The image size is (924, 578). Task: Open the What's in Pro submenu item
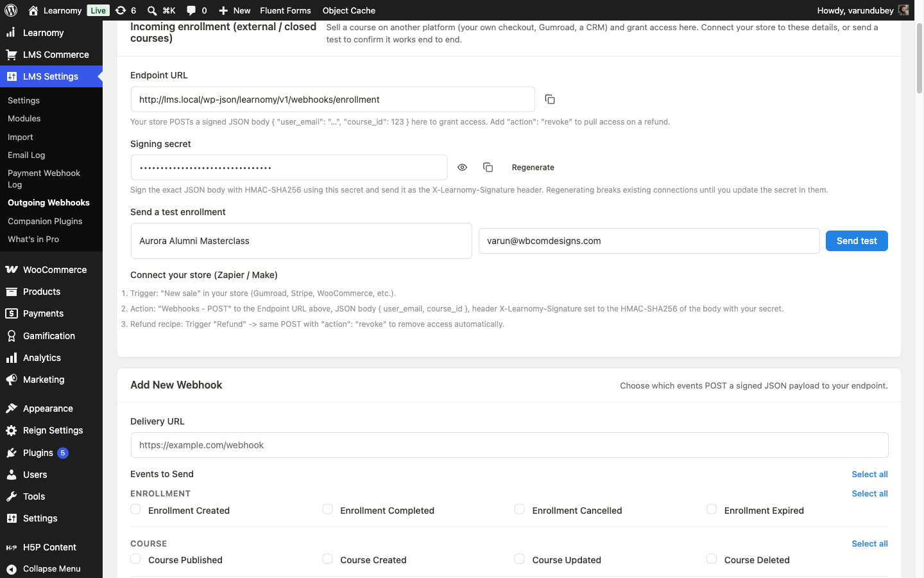point(33,240)
